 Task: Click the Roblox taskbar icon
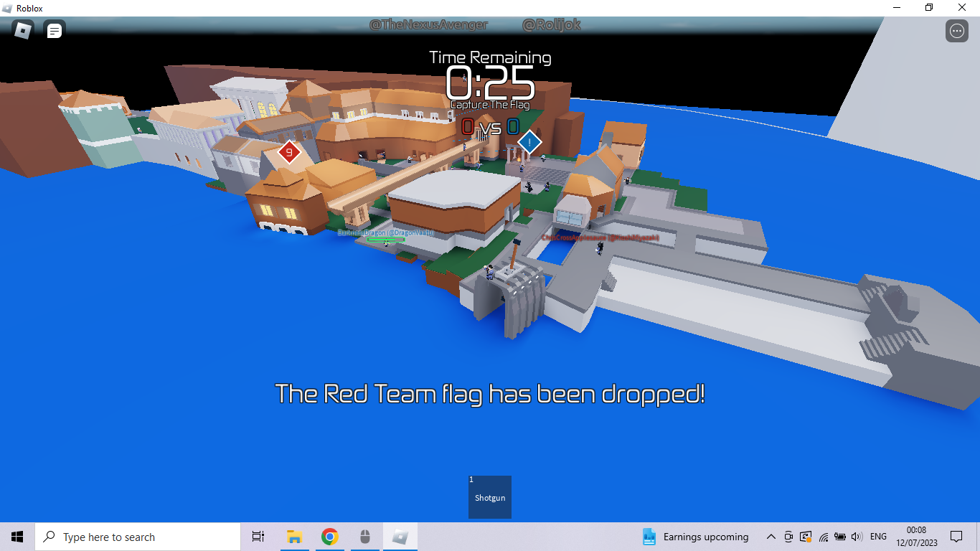[x=400, y=537]
